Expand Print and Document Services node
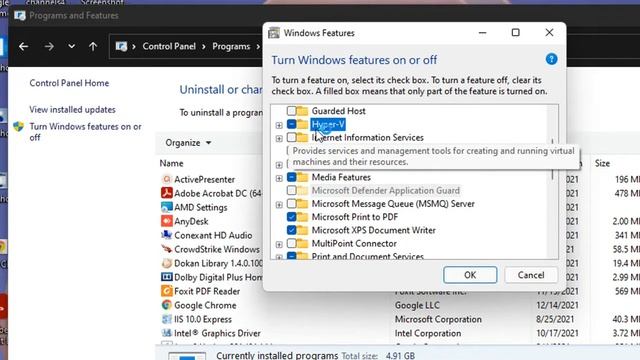Viewport: 640px width, 360px height. pos(279,257)
